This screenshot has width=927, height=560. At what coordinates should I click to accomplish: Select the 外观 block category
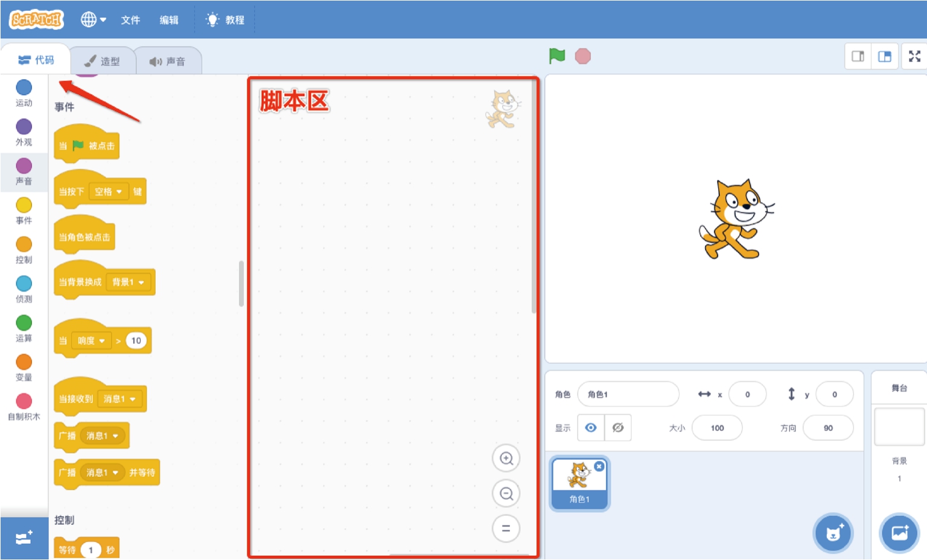coord(24,133)
